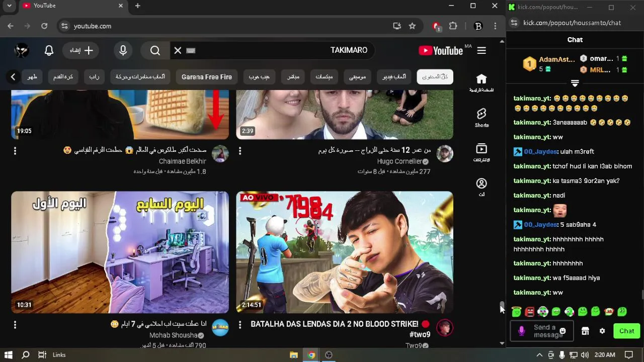Start YouTube voice search with the microphone
This screenshot has width=644, height=362.
(x=123, y=50)
